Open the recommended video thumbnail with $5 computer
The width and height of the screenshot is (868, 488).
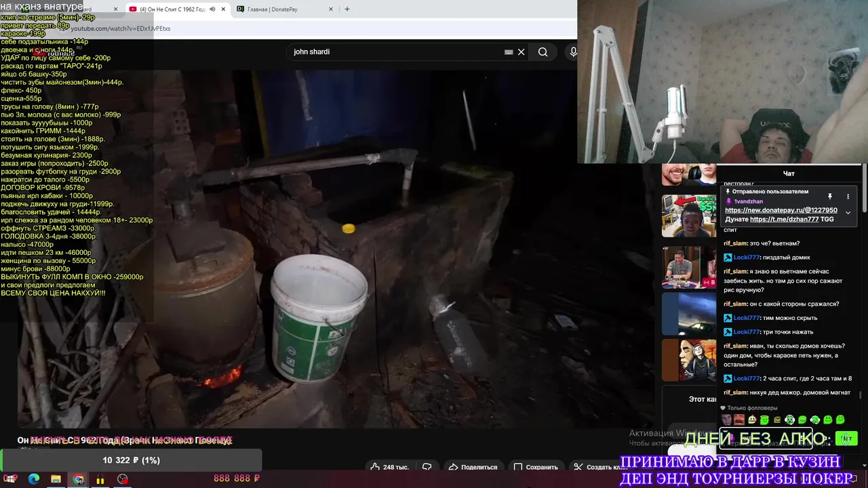(689, 216)
